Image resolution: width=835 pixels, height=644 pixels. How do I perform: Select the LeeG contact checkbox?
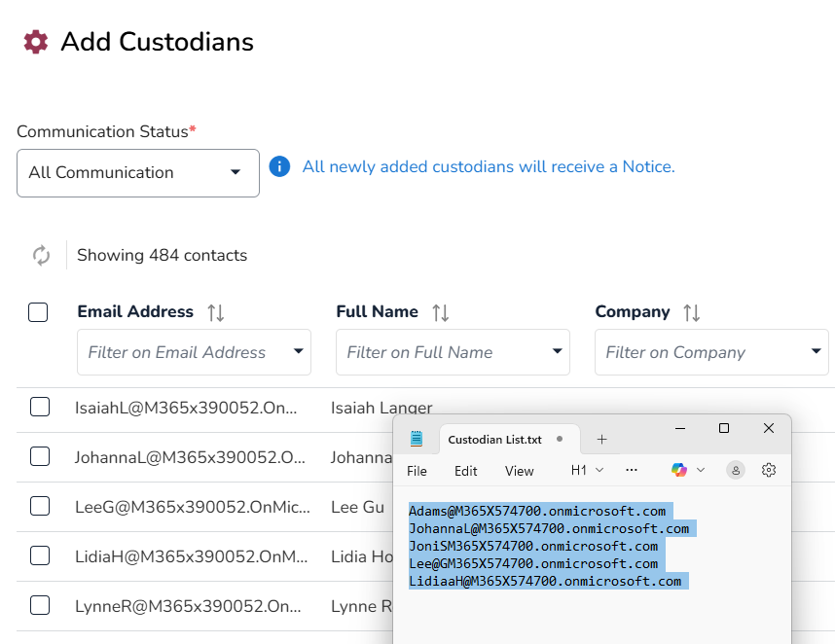point(40,506)
